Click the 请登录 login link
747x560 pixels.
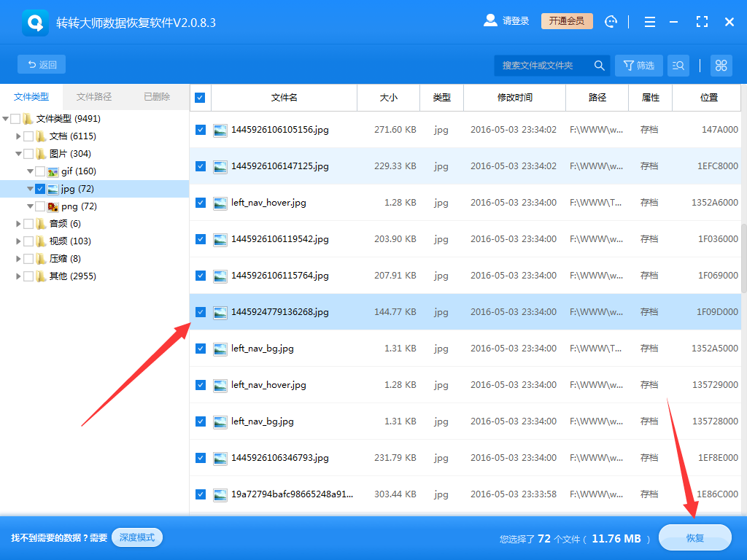[516, 21]
